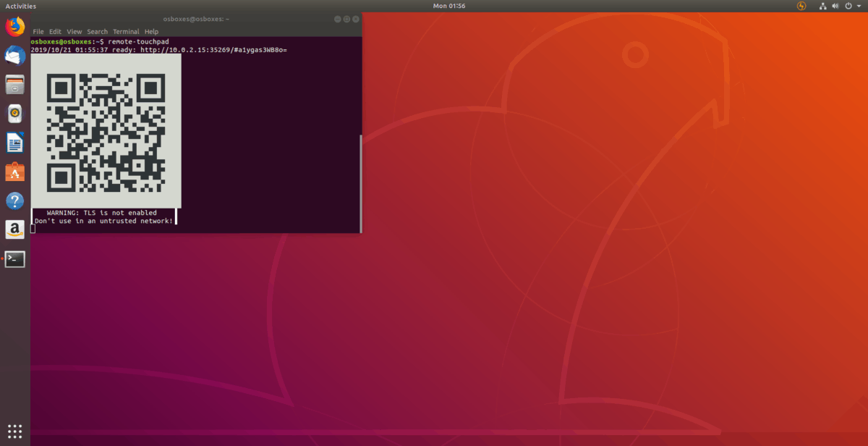
Task: Open the Terminal menu
Action: coord(126,31)
